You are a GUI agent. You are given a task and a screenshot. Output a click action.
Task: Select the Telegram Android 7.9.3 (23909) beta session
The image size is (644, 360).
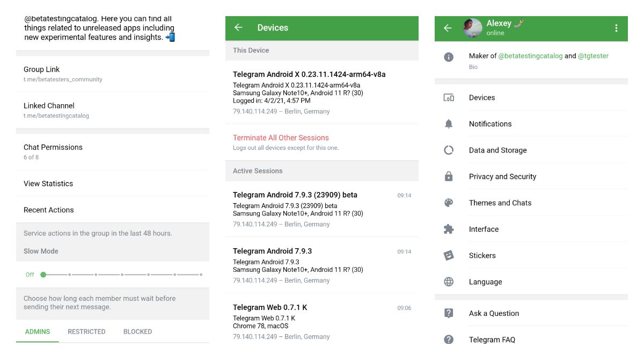click(322, 209)
